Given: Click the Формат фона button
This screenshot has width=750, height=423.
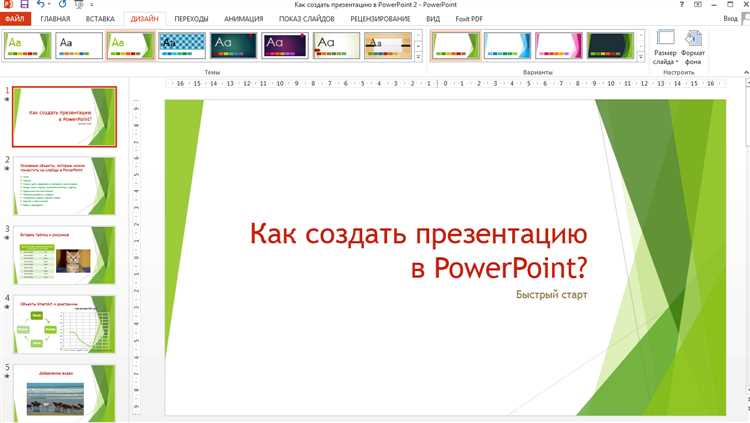Looking at the screenshot, I should point(693,47).
